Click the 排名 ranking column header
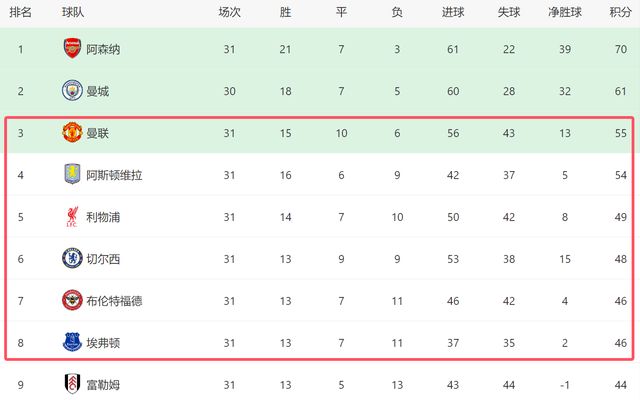640x400 pixels. [20, 13]
